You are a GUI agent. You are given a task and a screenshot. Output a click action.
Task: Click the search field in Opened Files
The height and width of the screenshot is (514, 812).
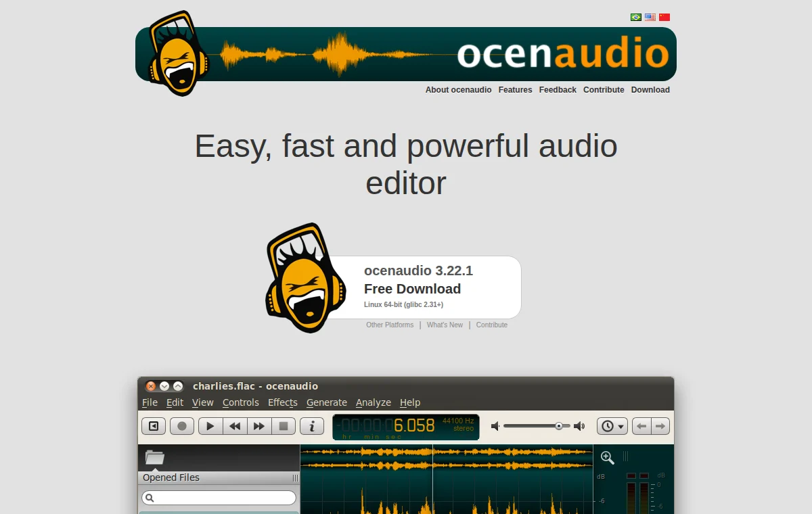[x=219, y=498]
